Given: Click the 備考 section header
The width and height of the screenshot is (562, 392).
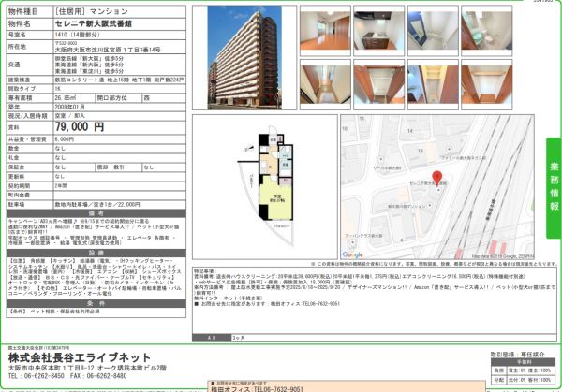Looking at the screenshot, I should [x=96, y=213].
